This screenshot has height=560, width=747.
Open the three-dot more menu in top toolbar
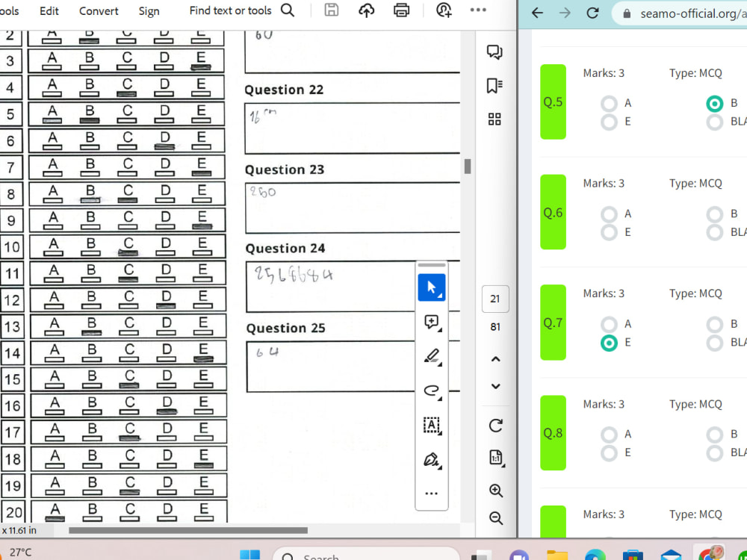pyautogui.click(x=478, y=10)
